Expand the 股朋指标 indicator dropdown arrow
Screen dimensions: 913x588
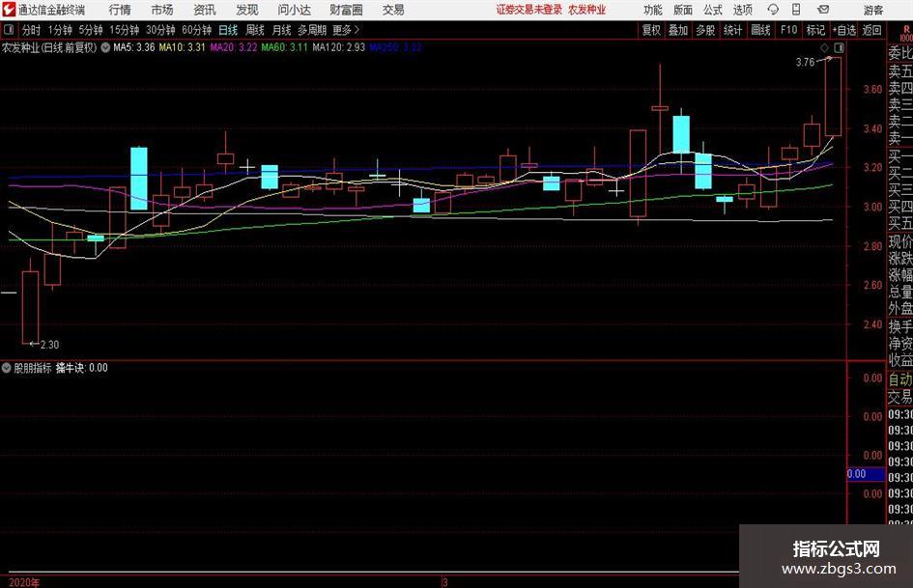(x=7, y=368)
